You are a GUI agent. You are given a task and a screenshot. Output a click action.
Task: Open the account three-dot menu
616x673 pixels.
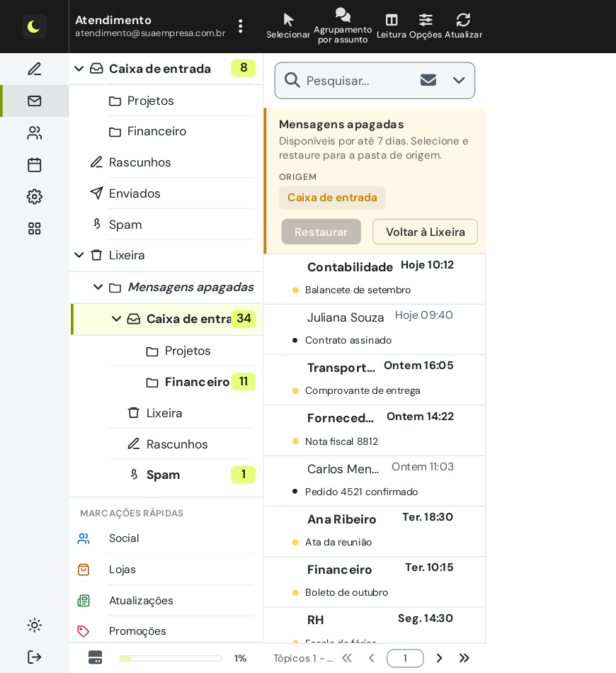(241, 26)
